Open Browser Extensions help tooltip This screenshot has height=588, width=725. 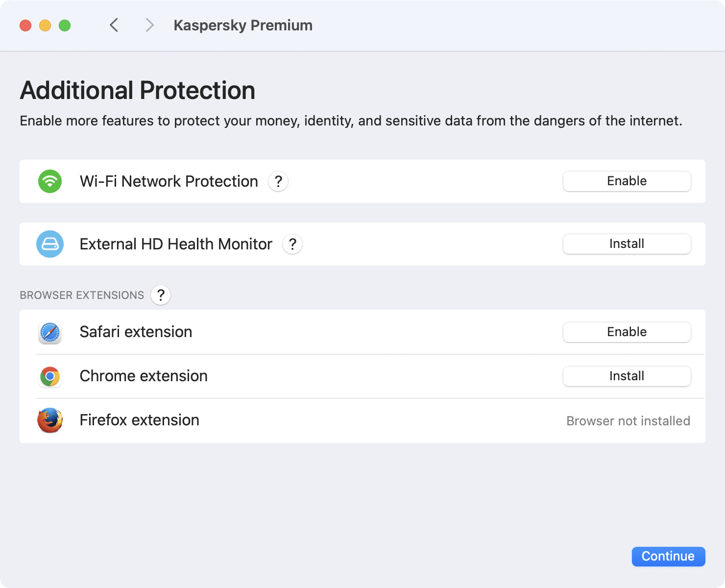click(x=160, y=294)
